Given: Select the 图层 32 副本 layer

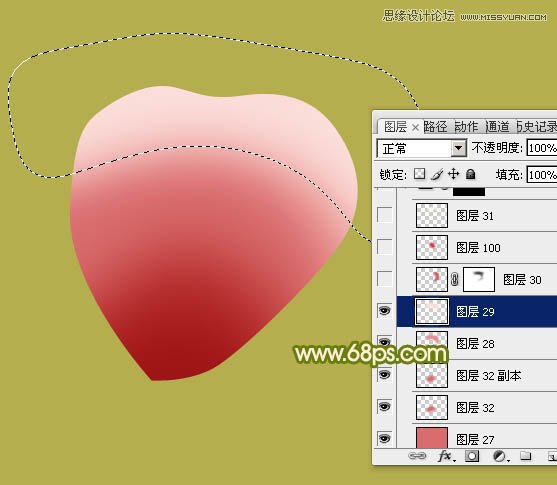Looking at the screenshot, I should [x=477, y=375].
